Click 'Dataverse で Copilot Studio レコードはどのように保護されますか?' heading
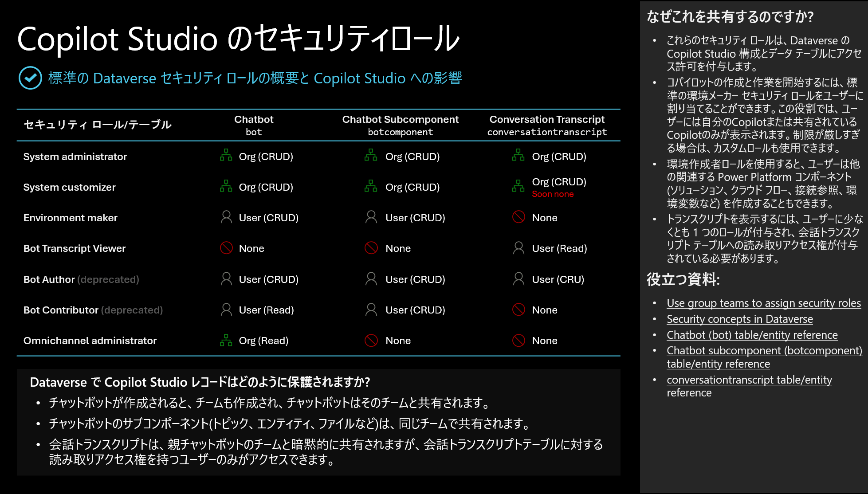 click(x=200, y=382)
